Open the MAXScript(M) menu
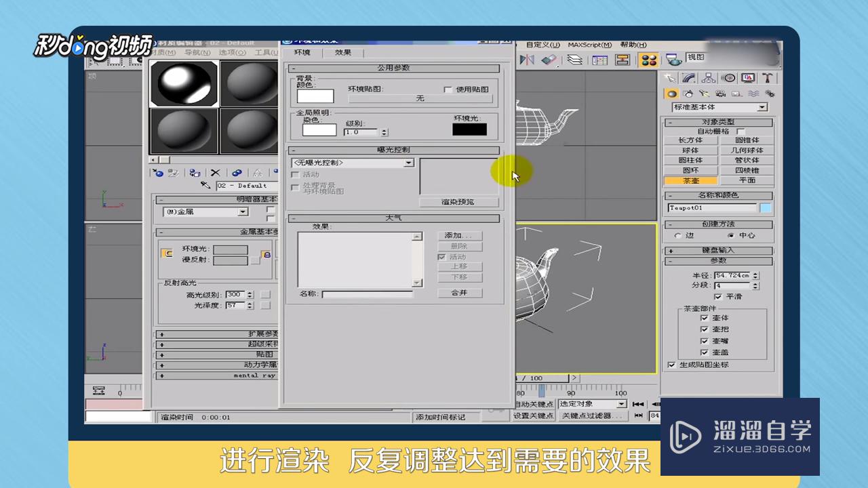This screenshot has height=488, width=868. pyautogui.click(x=589, y=45)
